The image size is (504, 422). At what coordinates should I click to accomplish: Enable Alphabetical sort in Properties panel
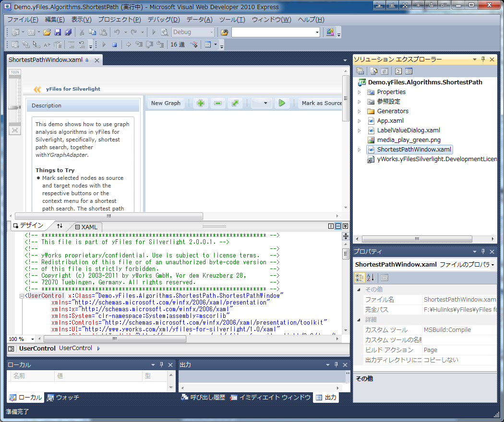click(x=370, y=278)
